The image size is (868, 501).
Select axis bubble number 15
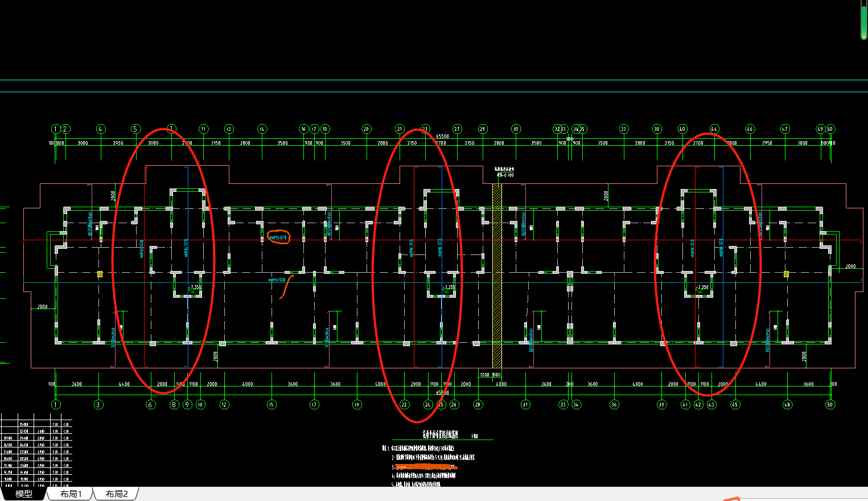pyautogui.click(x=271, y=405)
